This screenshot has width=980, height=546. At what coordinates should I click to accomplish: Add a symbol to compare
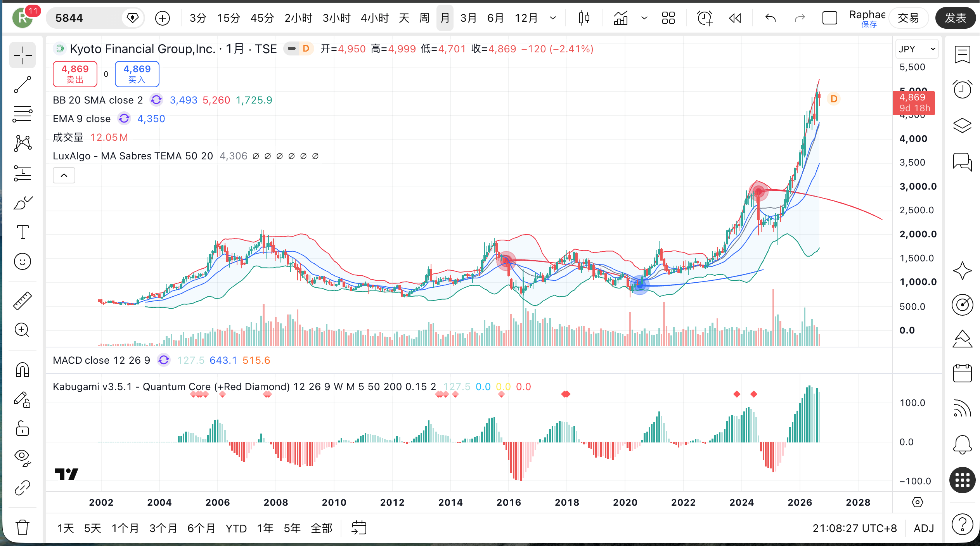163,18
